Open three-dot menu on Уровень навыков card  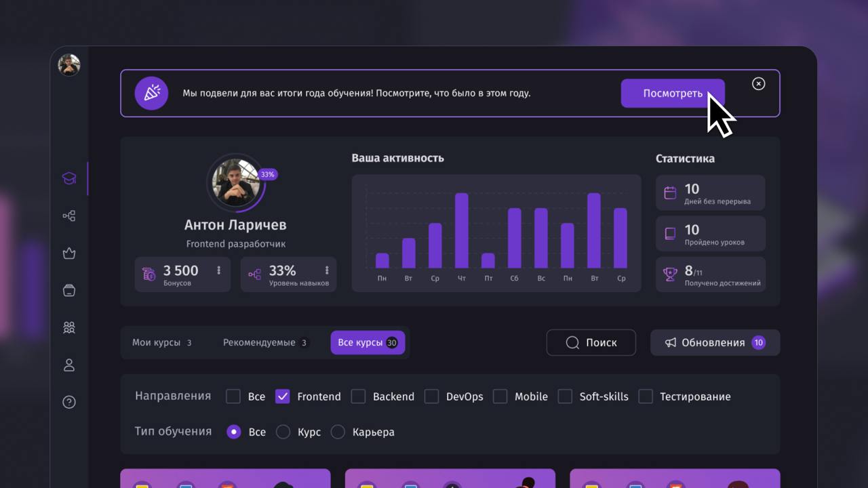tap(327, 270)
